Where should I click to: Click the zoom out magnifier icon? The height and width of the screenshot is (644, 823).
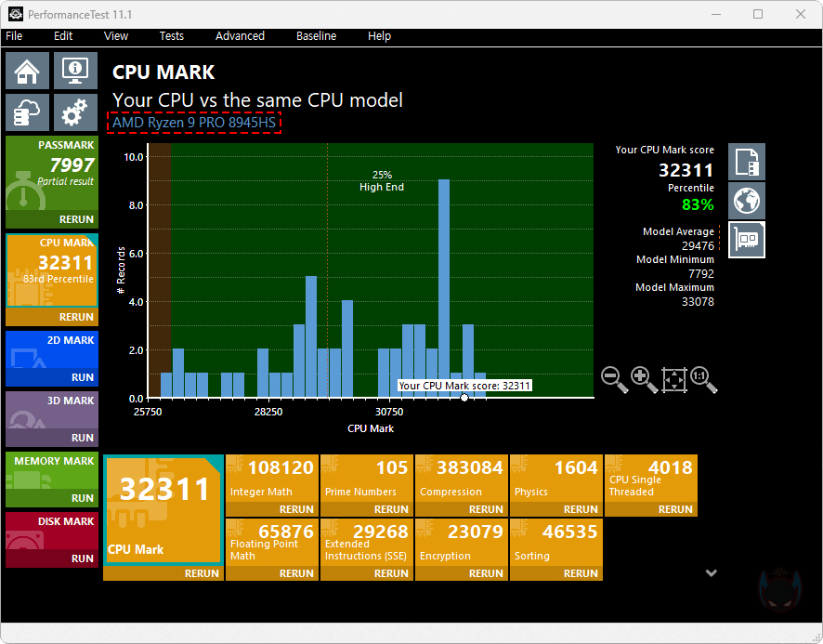[614, 380]
